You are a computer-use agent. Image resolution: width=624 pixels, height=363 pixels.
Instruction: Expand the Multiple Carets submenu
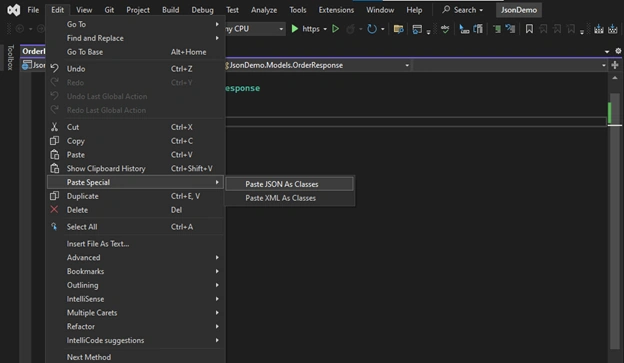135,313
